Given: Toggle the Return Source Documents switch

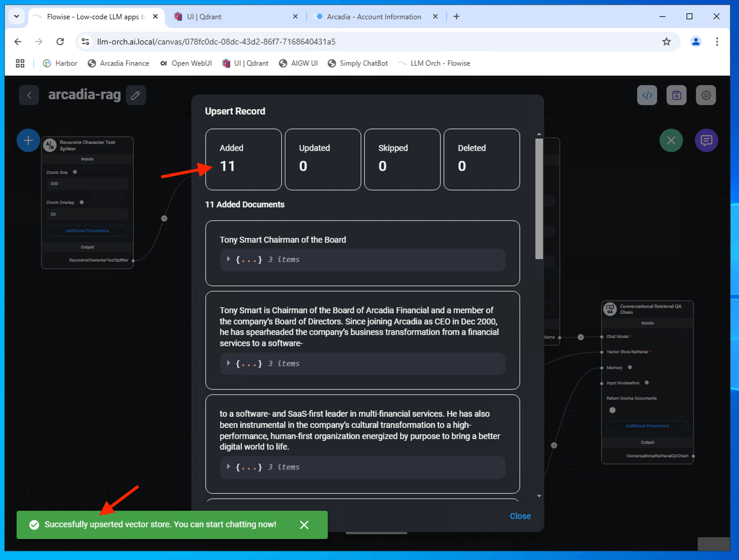Looking at the screenshot, I should 612,410.
